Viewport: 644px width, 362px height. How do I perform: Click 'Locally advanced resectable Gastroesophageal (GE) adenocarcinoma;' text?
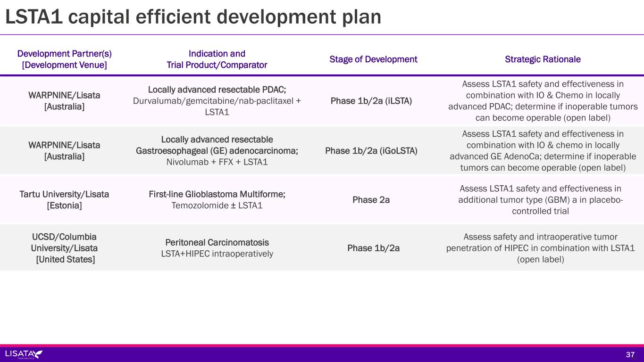(217, 145)
